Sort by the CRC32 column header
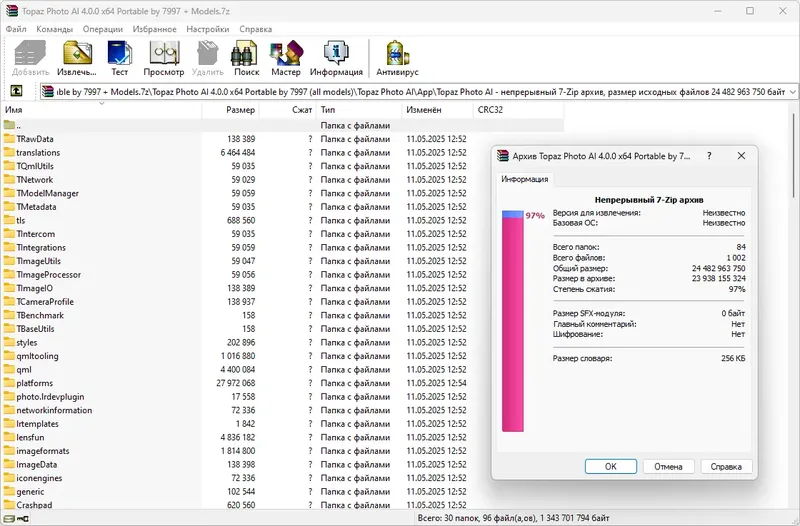This screenshot has height=526, width=800. coord(519,110)
